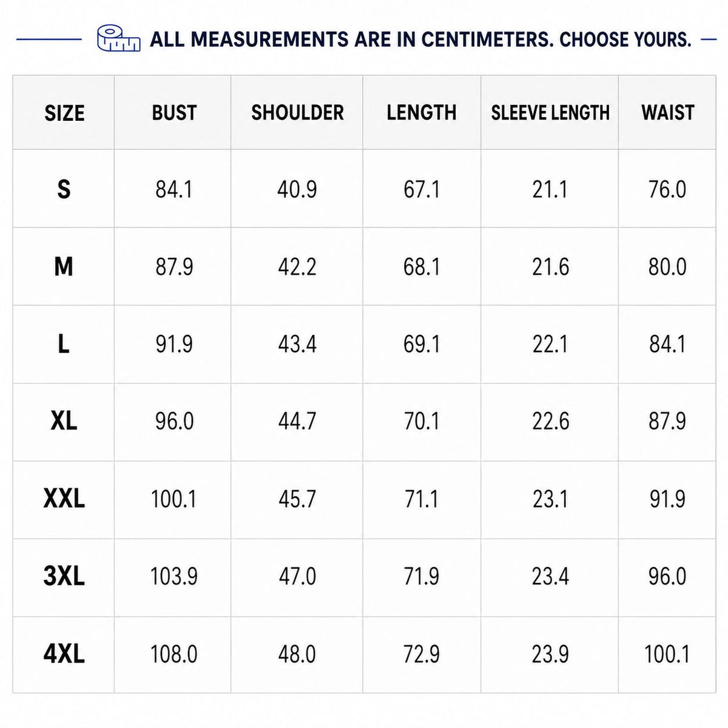Viewport: 728px width, 728px height.
Task: Select the XL size row label
Action: [x=64, y=421]
